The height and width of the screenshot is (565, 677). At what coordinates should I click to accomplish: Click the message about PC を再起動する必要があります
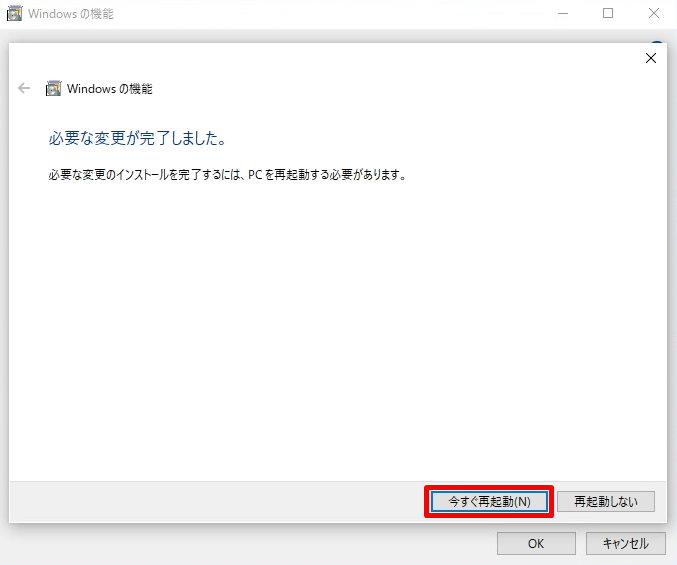pos(227,175)
